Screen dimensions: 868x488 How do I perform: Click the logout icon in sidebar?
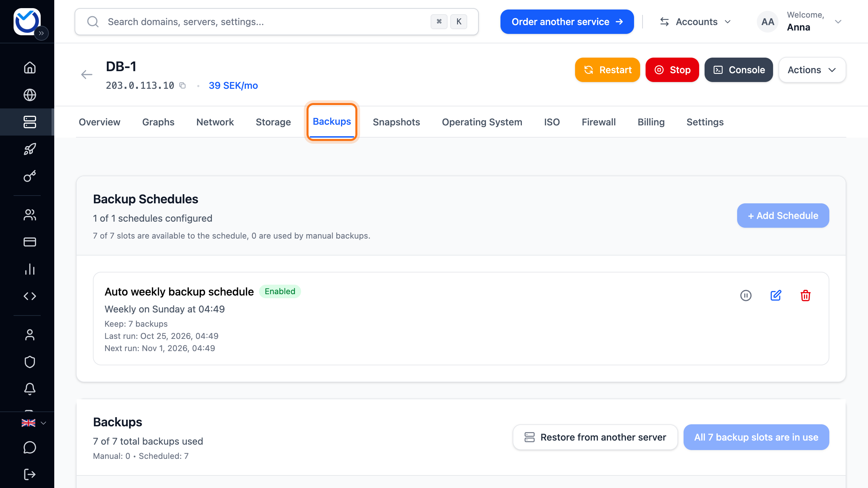pos(30,474)
